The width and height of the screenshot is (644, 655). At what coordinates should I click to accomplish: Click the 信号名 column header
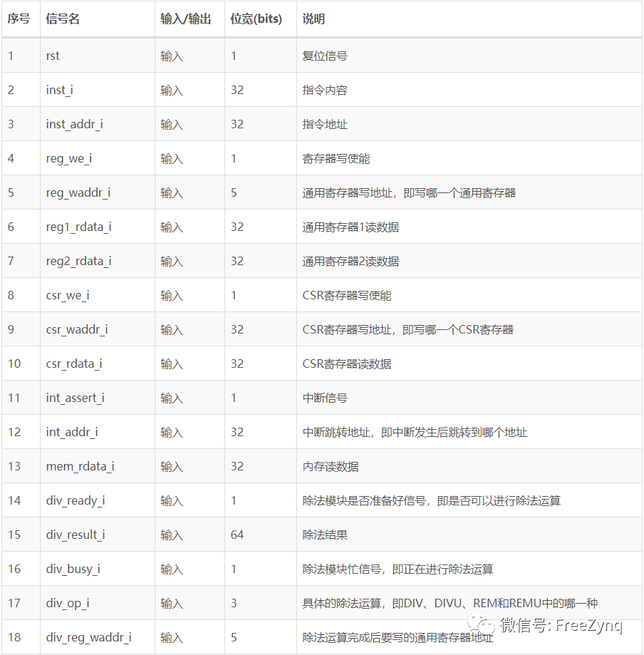(x=63, y=19)
